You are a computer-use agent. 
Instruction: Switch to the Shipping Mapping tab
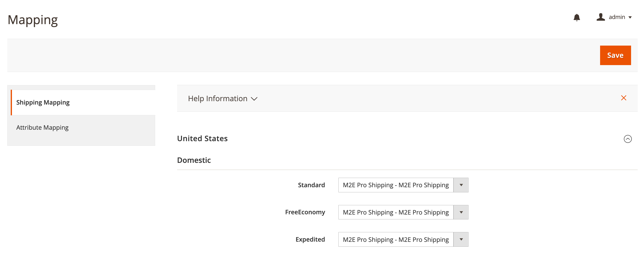(43, 102)
